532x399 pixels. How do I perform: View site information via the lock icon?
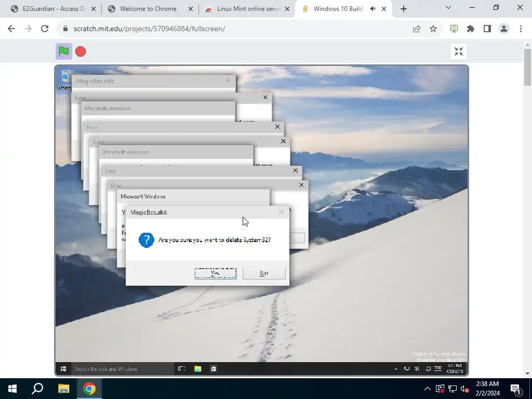pyautogui.click(x=65, y=29)
